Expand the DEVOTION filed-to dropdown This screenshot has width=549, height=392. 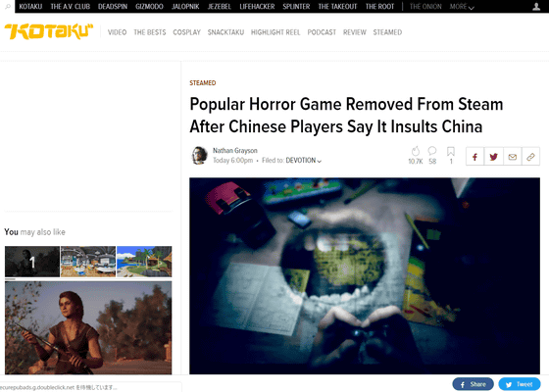pyautogui.click(x=304, y=161)
